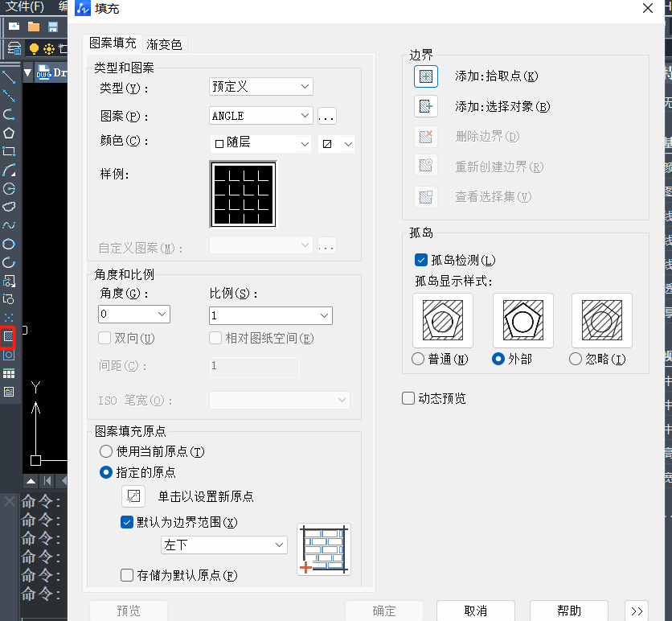Select the 普通 island style radio
Image resolution: width=672 pixels, height=621 pixels.
(x=418, y=359)
